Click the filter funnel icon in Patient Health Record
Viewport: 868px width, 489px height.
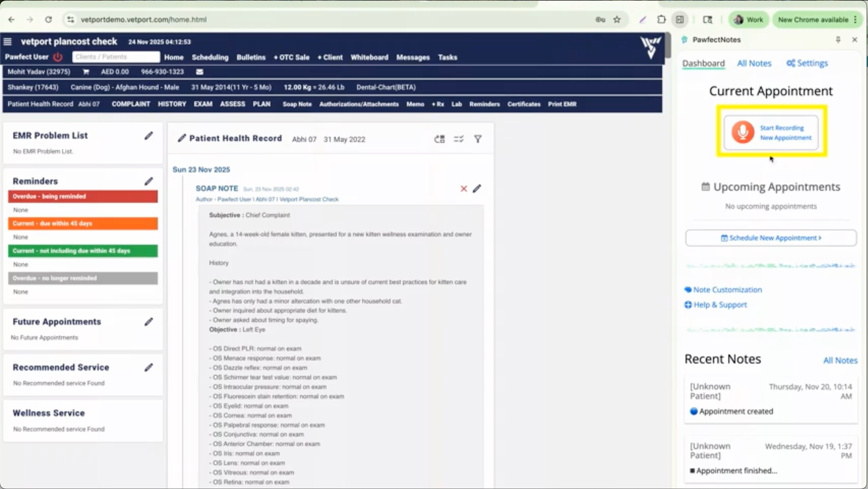click(478, 139)
